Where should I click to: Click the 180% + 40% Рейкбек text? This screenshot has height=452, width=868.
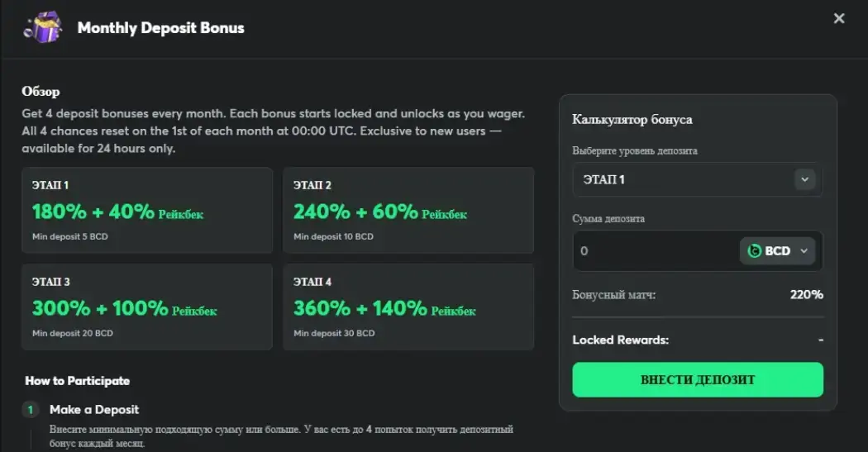117,212
